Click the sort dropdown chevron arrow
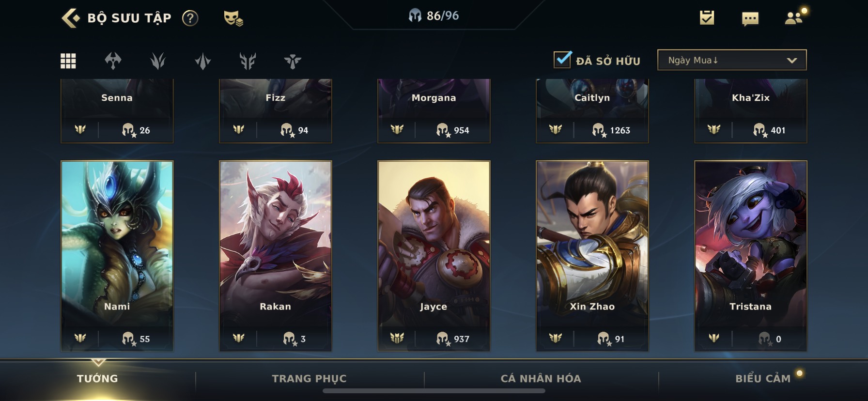Image resolution: width=868 pixels, height=401 pixels. [792, 61]
